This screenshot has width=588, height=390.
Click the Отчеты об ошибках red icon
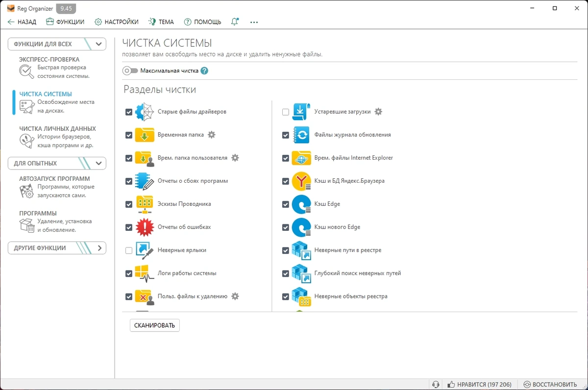[x=145, y=227]
